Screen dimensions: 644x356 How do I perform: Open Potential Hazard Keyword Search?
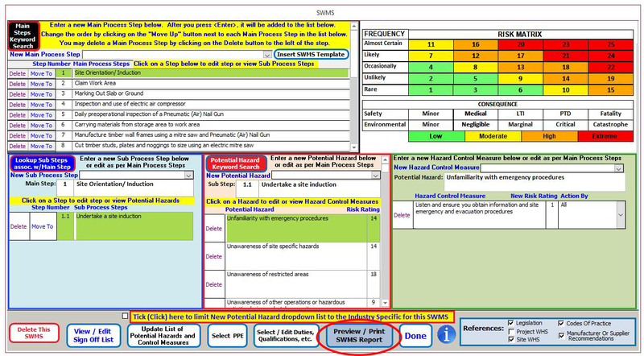[236, 164]
